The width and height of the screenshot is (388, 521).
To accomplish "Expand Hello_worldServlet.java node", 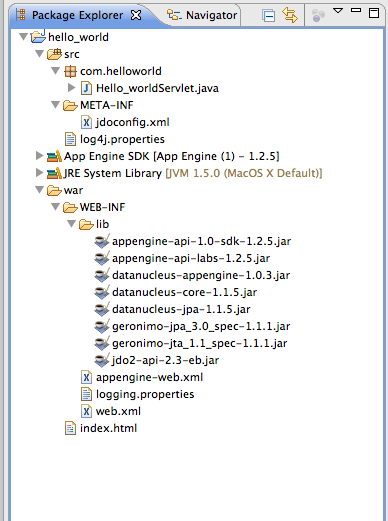I will pyautogui.click(x=71, y=87).
